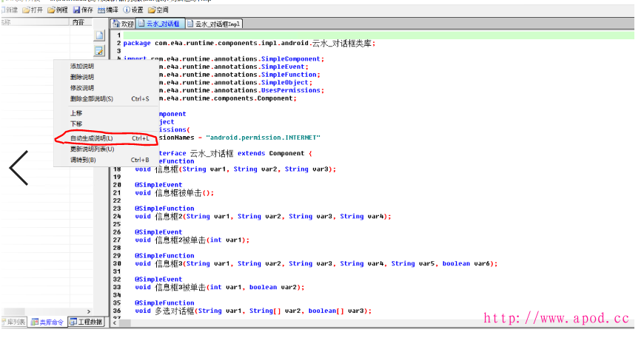The width and height of the screenshot is (644, 338).
Task: Select 自动生成说明(L) in the context menu
Action: click(92, 138)
